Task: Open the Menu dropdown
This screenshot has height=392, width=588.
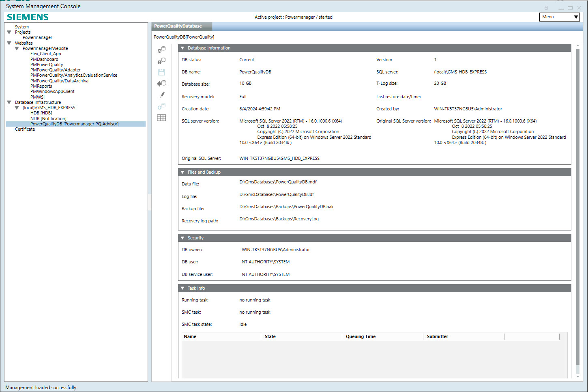Action: [559, 17]
